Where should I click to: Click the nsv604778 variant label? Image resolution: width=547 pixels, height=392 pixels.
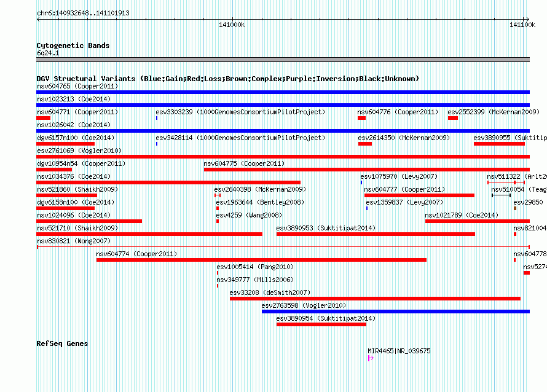click(530, 254)
